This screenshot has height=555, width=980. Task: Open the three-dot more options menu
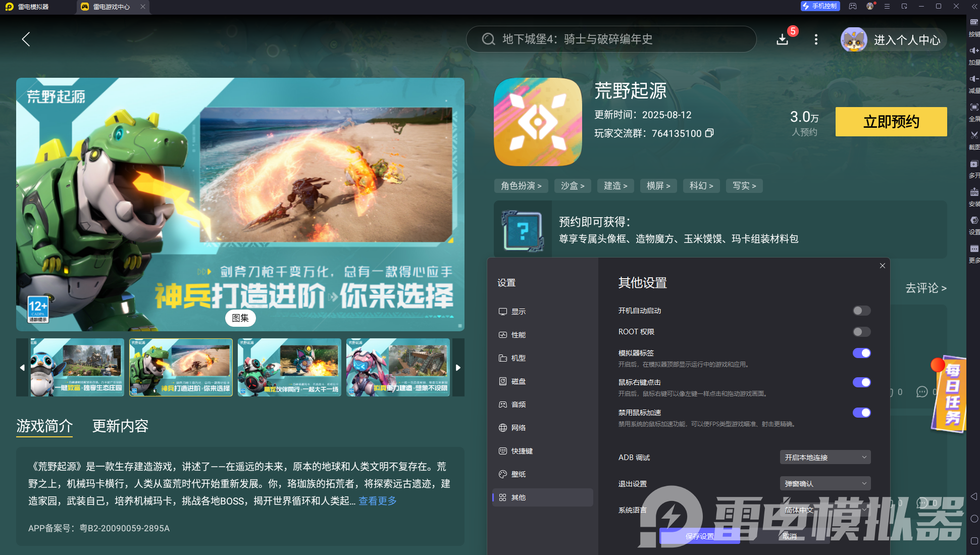click(816, 39)
